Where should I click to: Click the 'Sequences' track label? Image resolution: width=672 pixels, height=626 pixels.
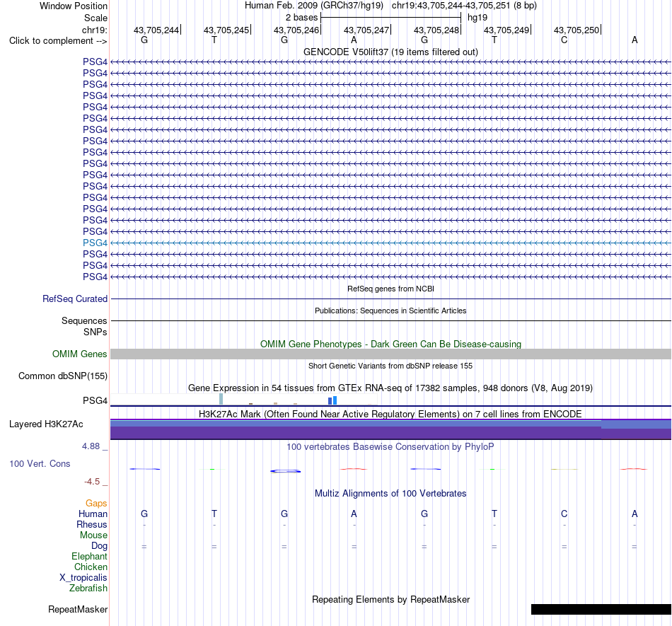click(x=84, y=320)
